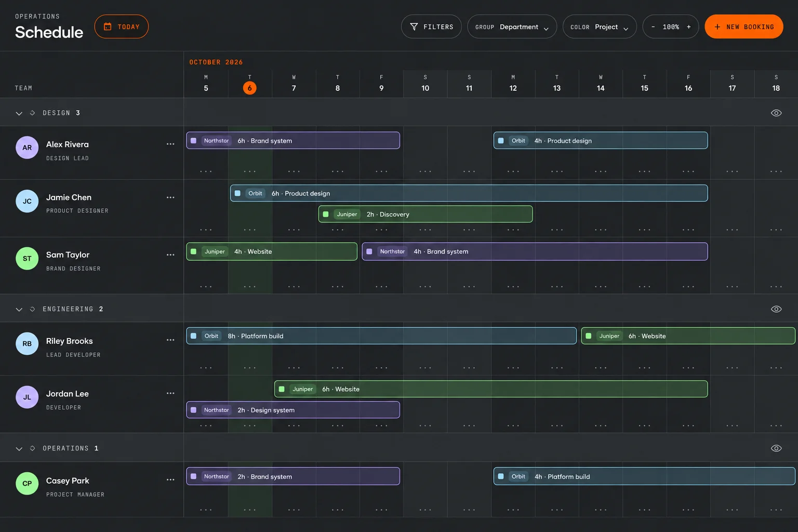Open Jordan Lee's Northstar Design system booking
Image resolution: width=798 pixels, height=532 pixels.
[x=293, y=410]
